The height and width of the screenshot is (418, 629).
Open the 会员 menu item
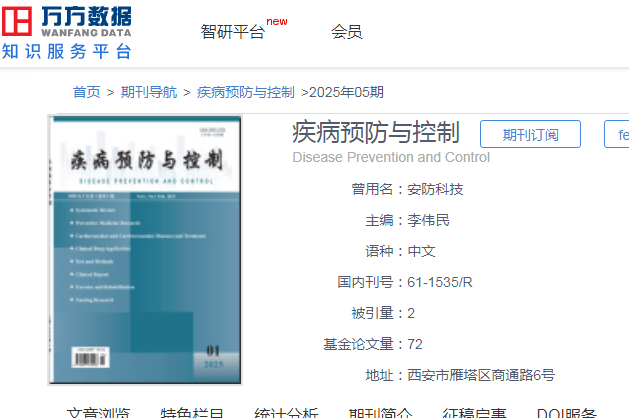coord(347,32)
